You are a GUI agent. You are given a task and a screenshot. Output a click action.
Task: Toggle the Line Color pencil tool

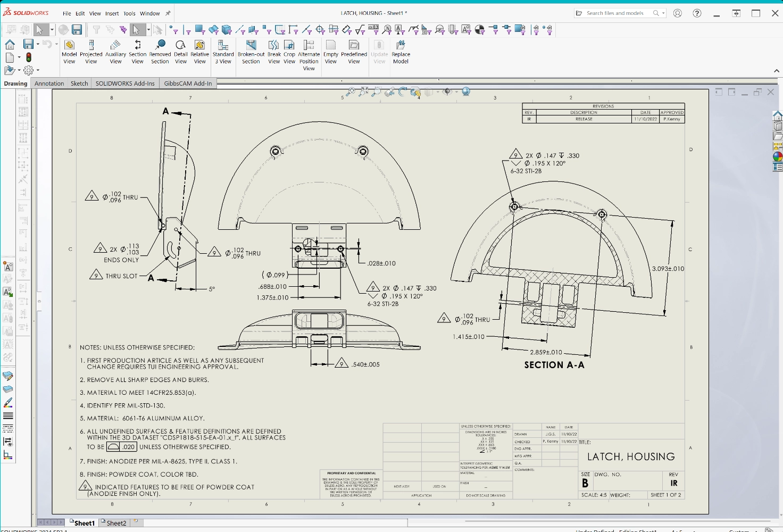click(8, 403)
